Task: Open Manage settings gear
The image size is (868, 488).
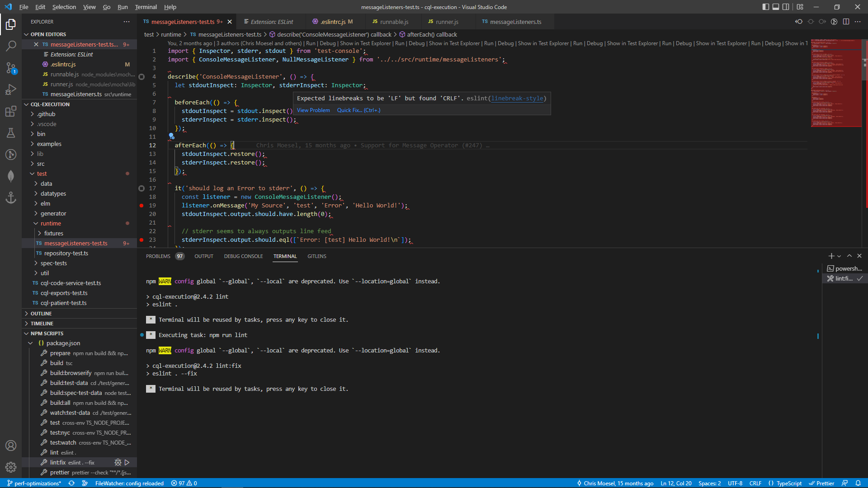Action: coord(11,467)
